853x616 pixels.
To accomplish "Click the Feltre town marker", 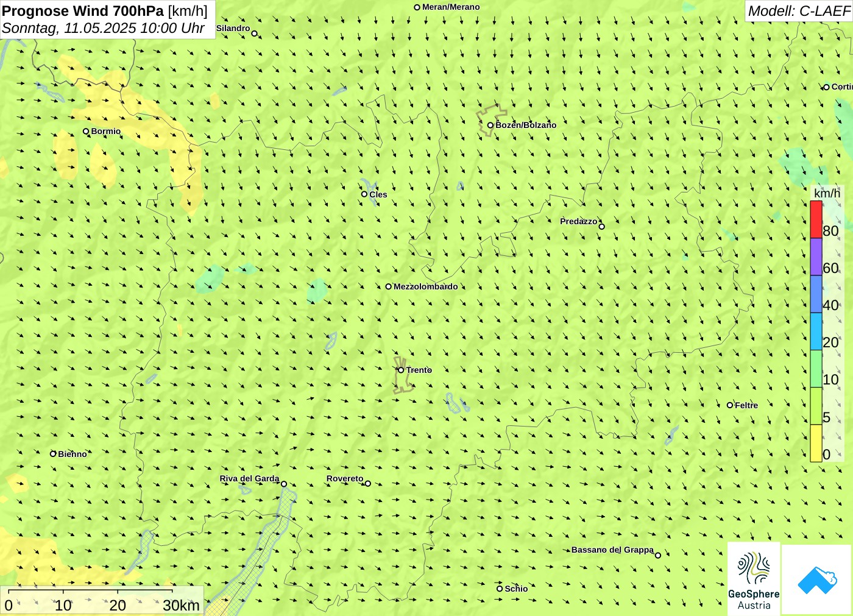I will click(730, 405).
